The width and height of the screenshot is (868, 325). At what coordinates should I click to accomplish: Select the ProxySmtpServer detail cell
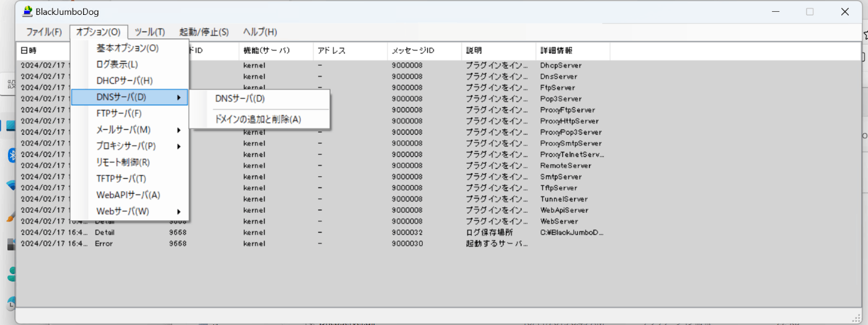coord(570,143)
